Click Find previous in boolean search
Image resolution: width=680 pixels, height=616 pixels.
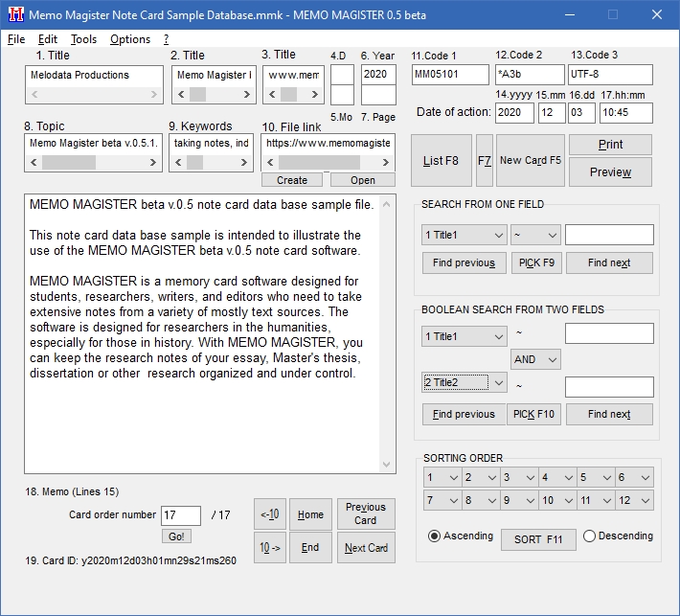[465, 414]
